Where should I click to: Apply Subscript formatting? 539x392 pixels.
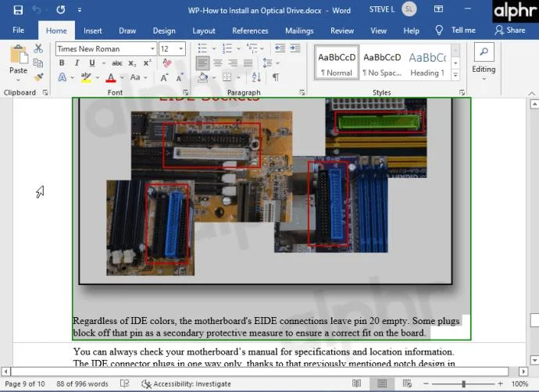pos(132,63)
